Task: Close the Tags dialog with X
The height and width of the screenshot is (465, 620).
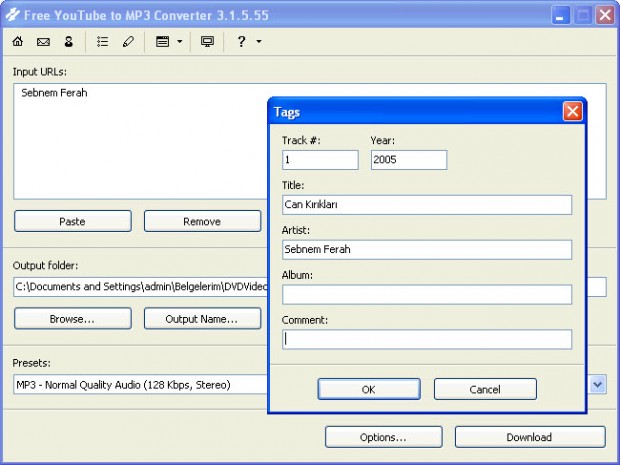Action: [x=573, y=112]
